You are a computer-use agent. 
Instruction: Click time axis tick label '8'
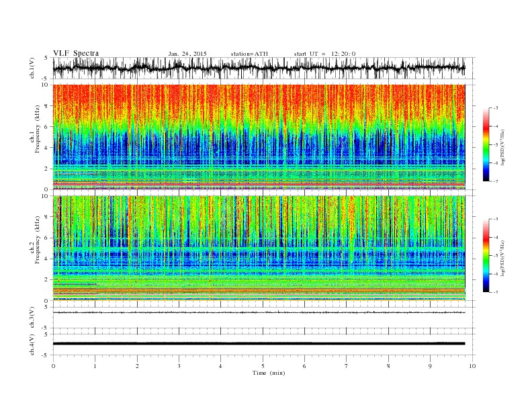click(x=388, y=366)
